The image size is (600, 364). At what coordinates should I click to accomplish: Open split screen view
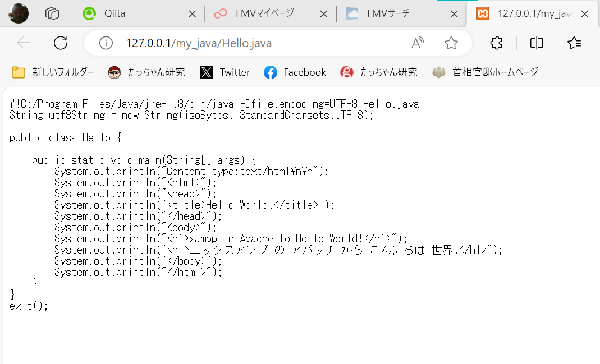536,43
